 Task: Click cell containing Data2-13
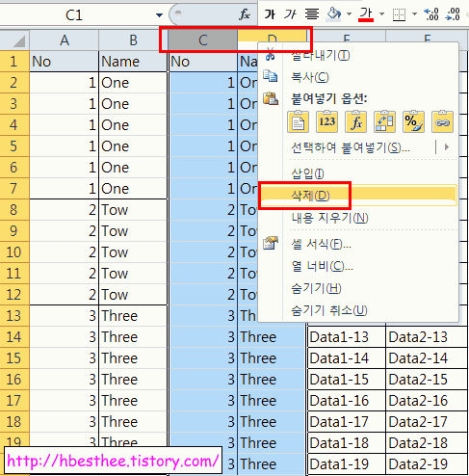[427, 337]
